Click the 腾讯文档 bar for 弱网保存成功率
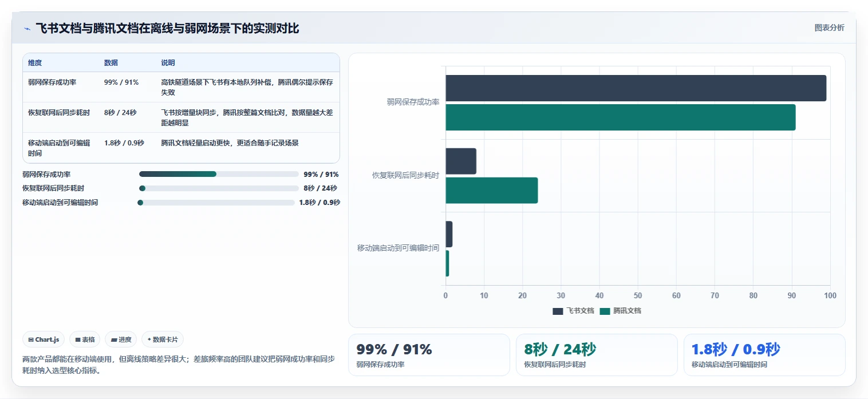The width and height of the screenshot is (868, 399). (621, 117)
